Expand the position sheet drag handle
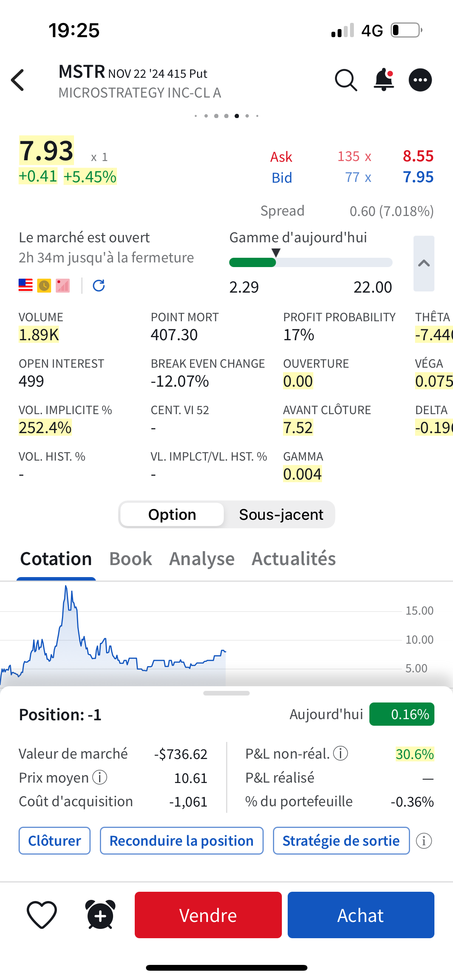The height and width of the screenshot is (980, 453). pyautogui.click(x=226, y=693)
